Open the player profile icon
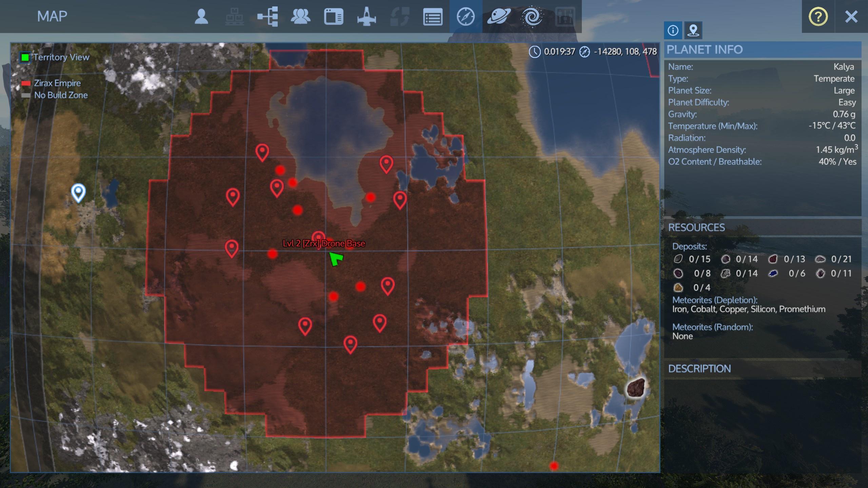The image size is (868, 488). tap(201, 17)
